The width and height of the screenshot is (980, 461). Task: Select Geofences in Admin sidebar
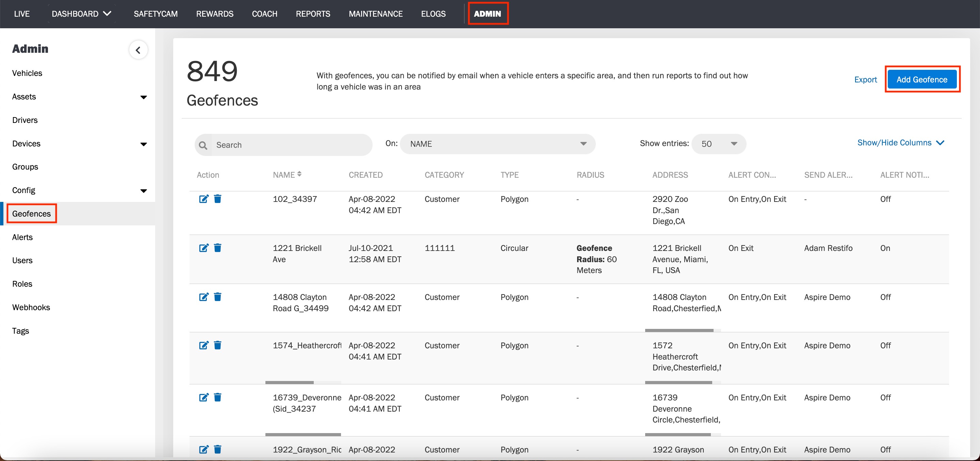click(x=31, y=213)
